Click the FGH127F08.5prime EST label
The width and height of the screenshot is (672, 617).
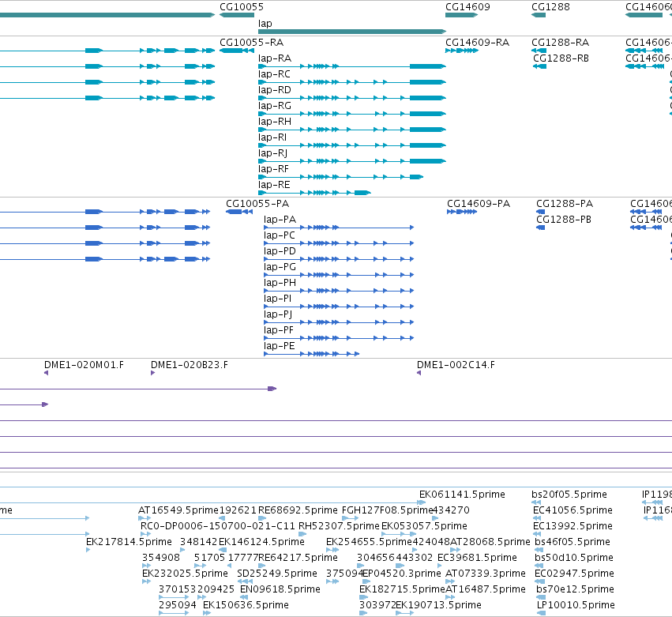coord(387,510)
